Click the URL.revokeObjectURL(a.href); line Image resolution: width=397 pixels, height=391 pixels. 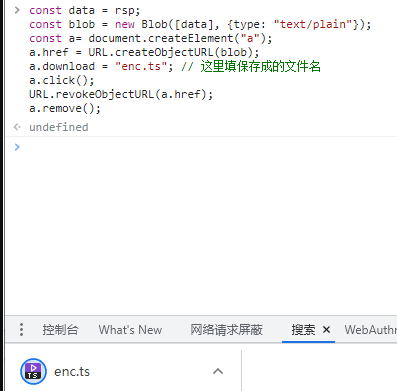121,94
